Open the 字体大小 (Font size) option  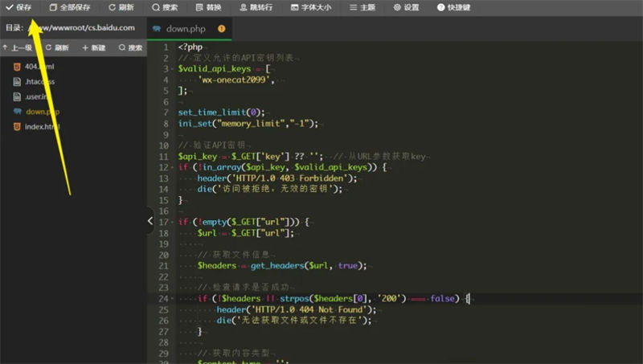click(x=311, y=7)
